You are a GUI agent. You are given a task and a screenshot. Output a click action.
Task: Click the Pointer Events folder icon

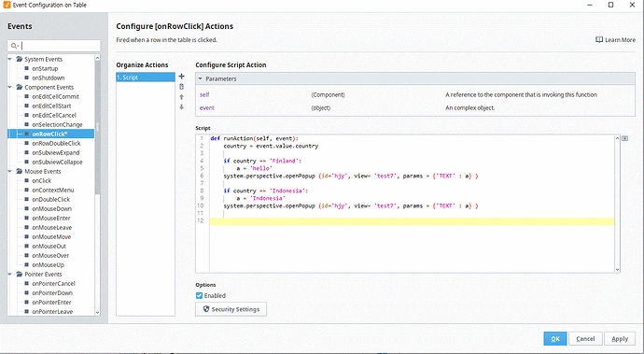tap(20, 275)
